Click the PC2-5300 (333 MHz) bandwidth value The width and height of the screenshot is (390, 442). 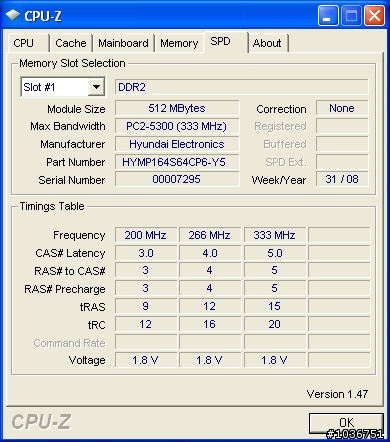pos(177,126)
